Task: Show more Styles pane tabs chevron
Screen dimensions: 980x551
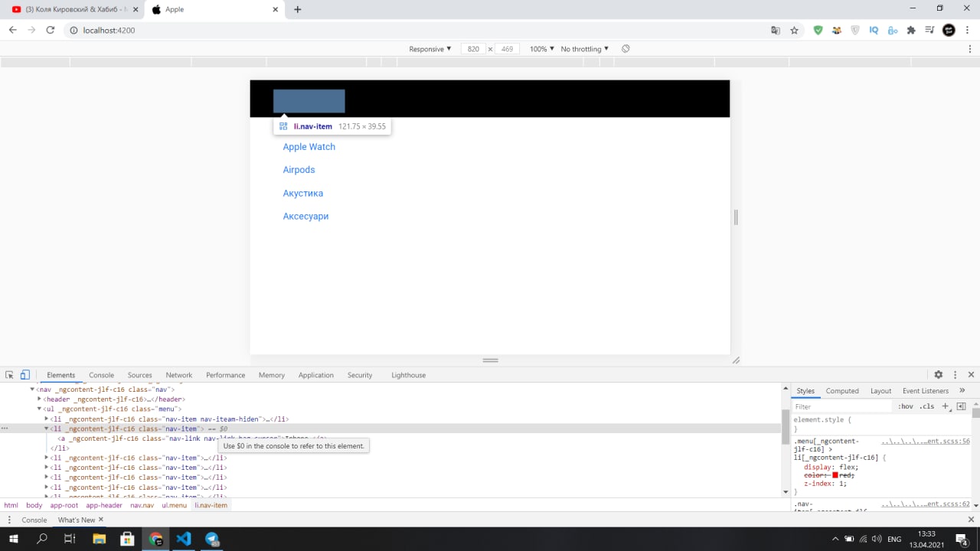Action: click(x=962, y=391)
